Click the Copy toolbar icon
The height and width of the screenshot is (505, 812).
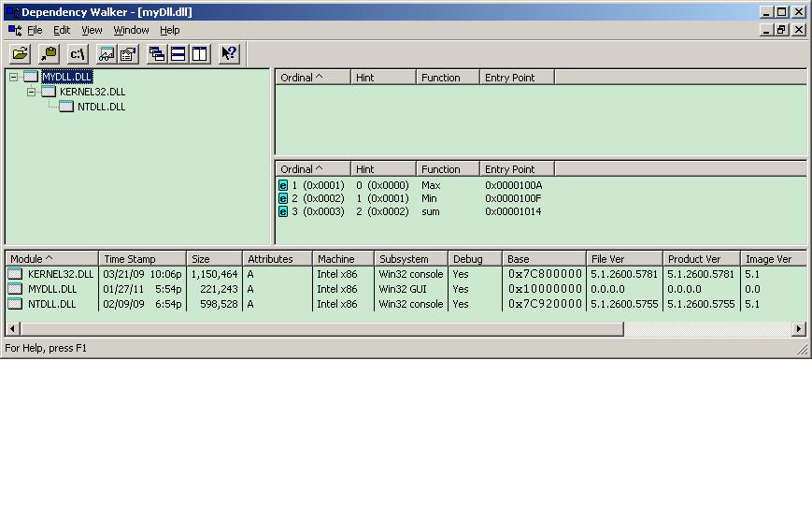coord(49,54)
